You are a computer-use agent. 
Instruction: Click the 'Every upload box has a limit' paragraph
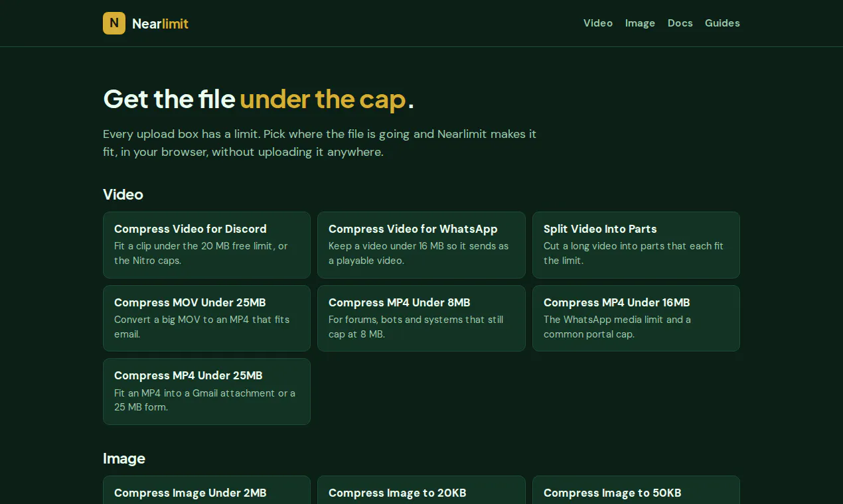coord(320,143)
